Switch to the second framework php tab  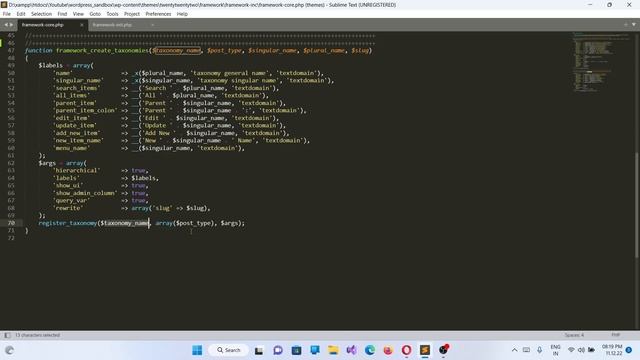tap(112, 25)
